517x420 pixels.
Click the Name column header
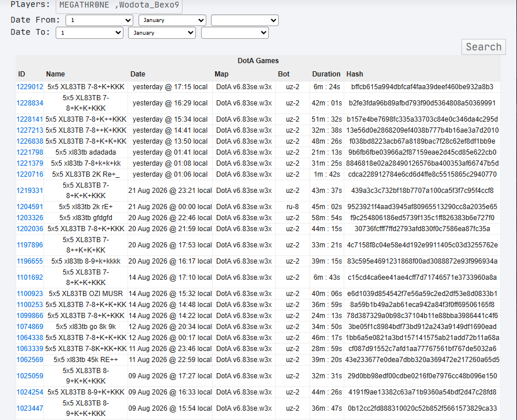(56, 74)
